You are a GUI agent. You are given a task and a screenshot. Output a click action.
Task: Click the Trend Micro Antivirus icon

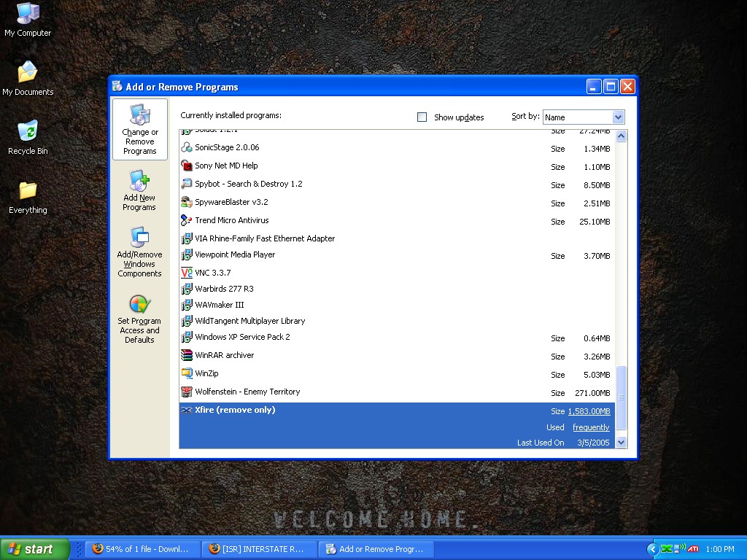186,220
